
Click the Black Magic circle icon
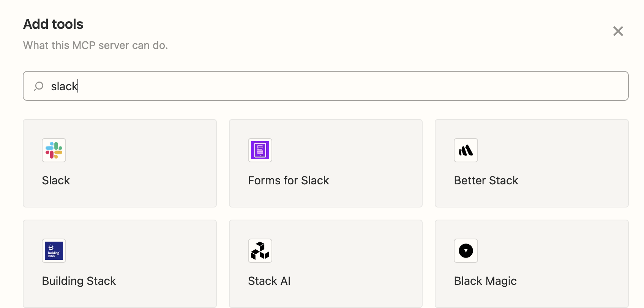click(x=466, y=251)
